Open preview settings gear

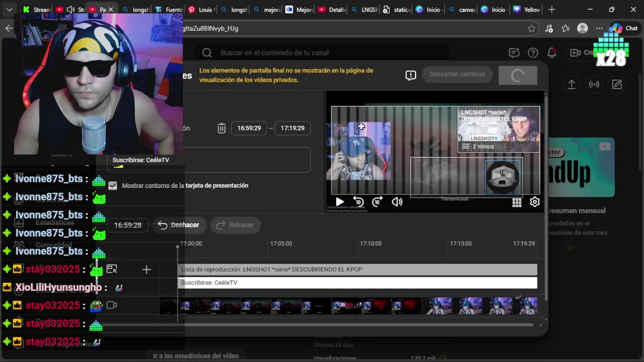pyautogui.click(x=535, y=202)
